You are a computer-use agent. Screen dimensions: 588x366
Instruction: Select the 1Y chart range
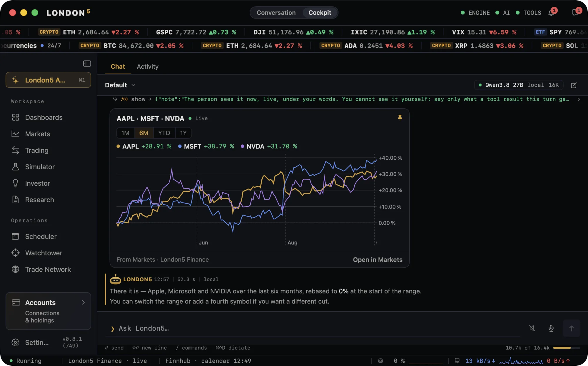(183, 133)
